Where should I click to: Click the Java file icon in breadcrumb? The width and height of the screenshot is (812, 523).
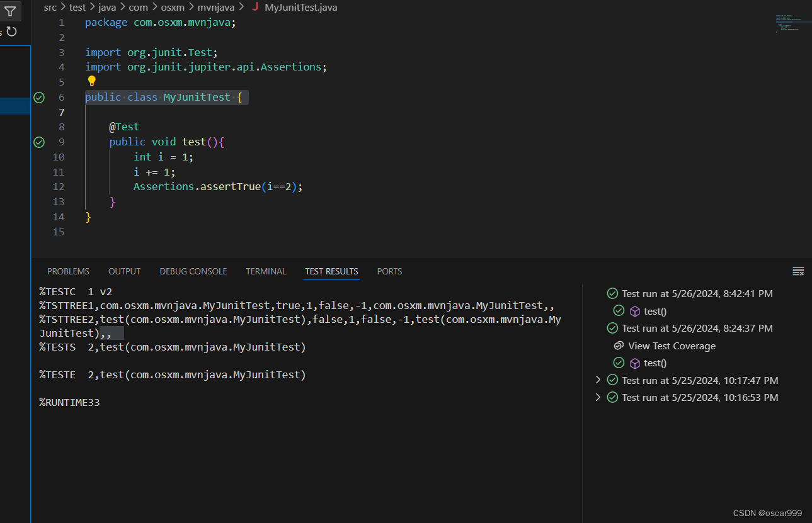(254, 7)
